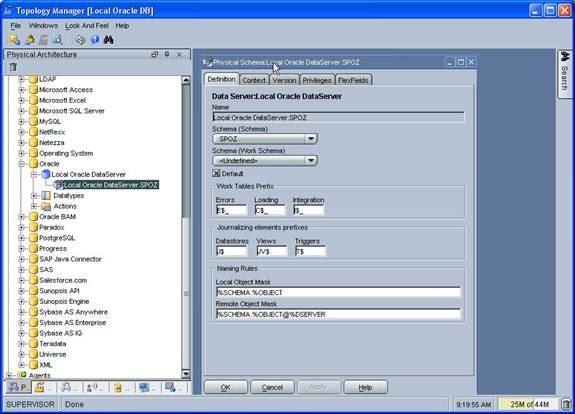This screenshot has width=575, height=414.
Task: Click the binoculars search toolbar icon
Action: point(108,40)
